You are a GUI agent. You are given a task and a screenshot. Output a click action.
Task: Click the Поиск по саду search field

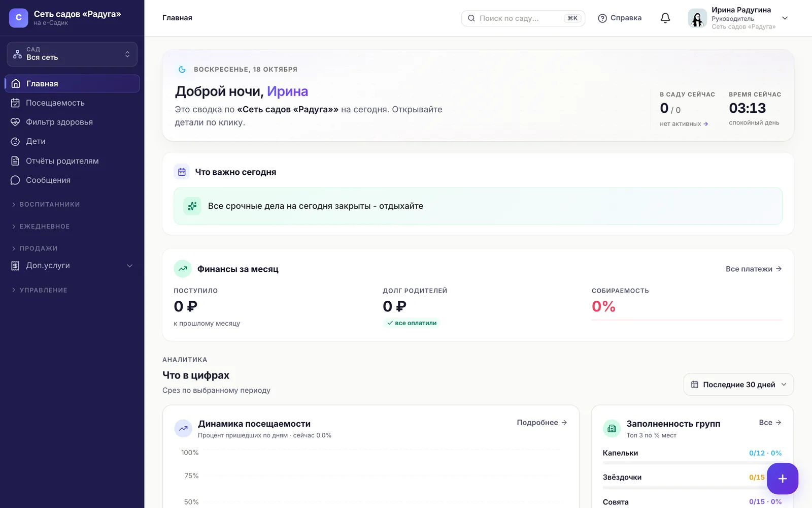tap(523, 18)
